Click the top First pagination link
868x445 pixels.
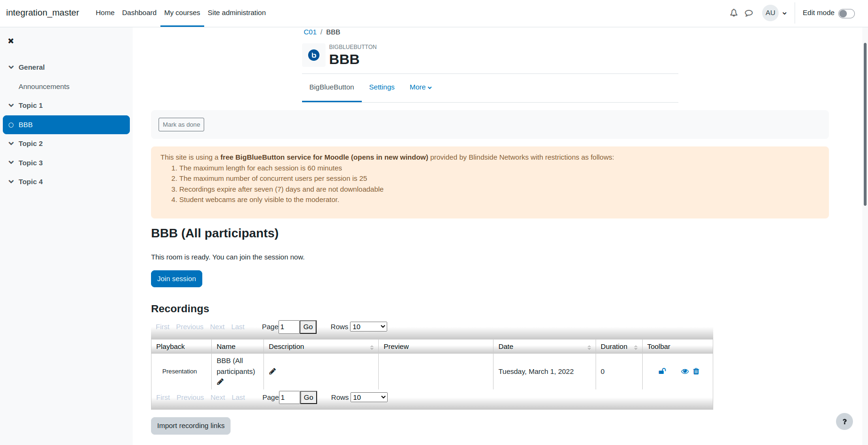pyautogui.click(x=163, y=327)
